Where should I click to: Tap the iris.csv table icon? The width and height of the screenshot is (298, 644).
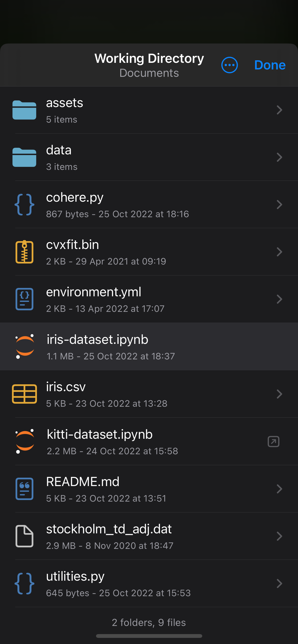point(24,394)
